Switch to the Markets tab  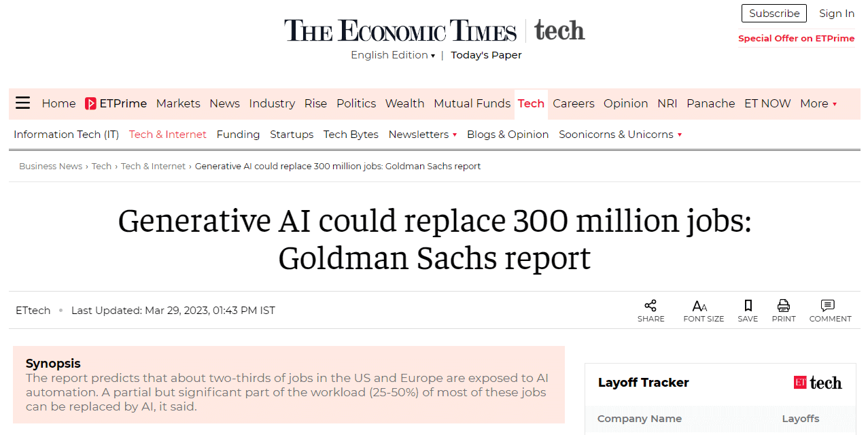[x=178, y=103]
